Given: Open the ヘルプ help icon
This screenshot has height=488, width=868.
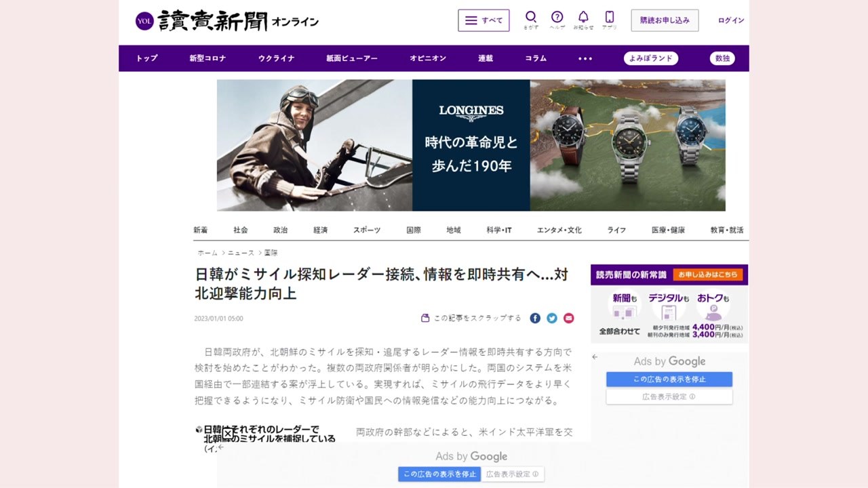Looking at the screenshot, I should (x=557, y=20).
